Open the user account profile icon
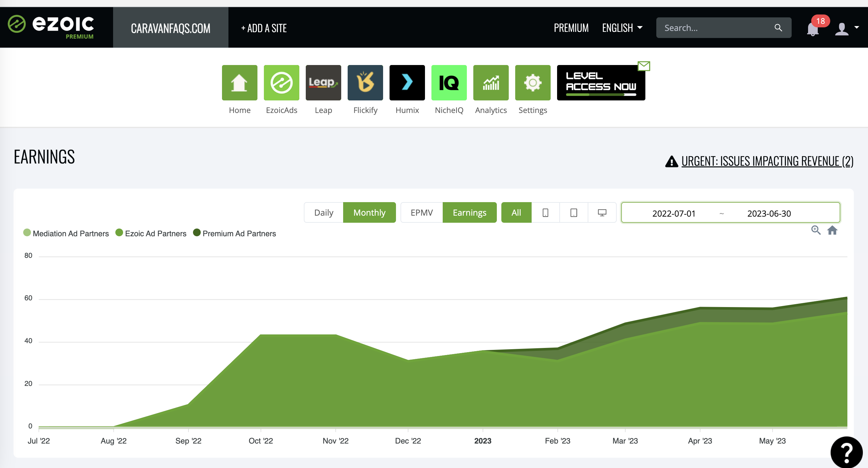This screenshot has width=868, height=468. tap(841, 29)
